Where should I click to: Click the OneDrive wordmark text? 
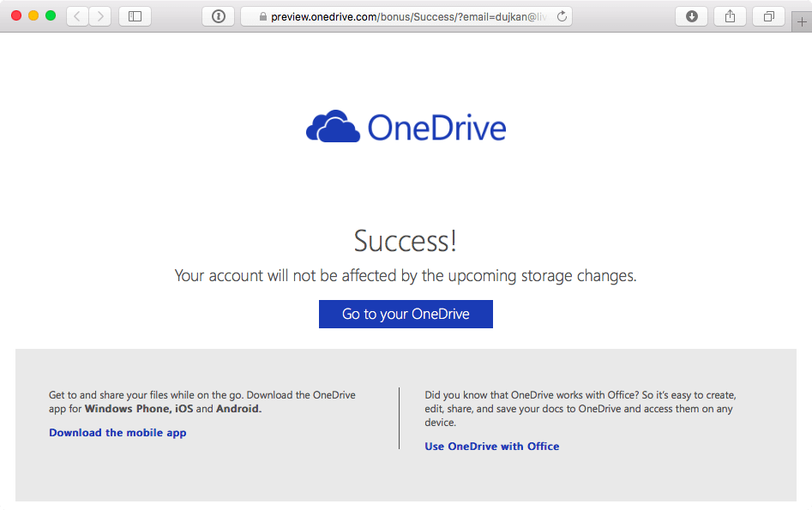(436, 128)
